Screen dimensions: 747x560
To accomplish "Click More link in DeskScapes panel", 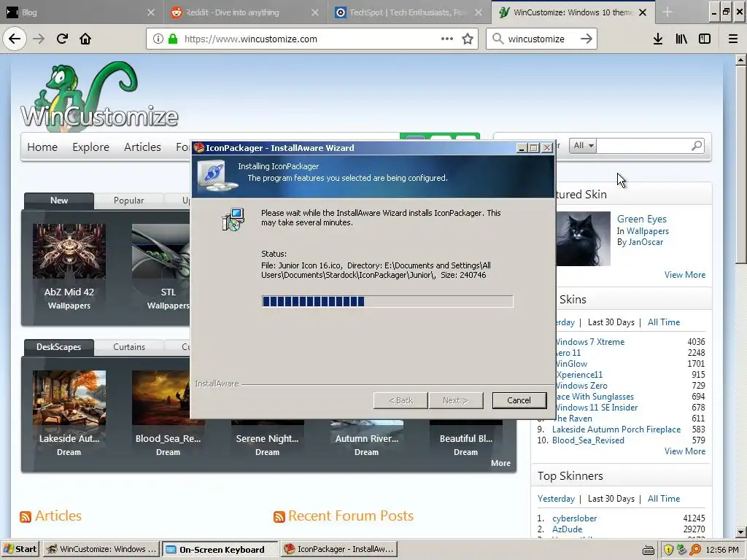I will 500,463.
